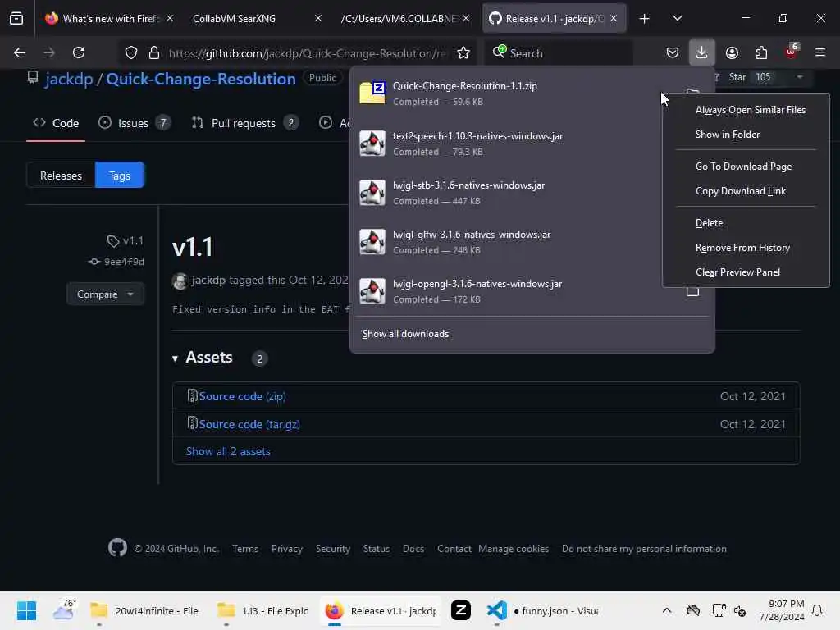The height and width of the screenshot is (630, 840).
Task: List all tabs dropdown arrow
Action: 678,18
